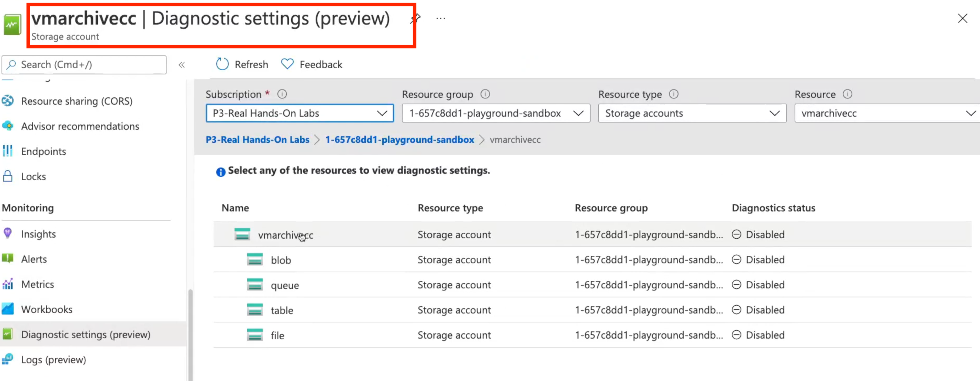Viewport: 980px width, 381px height.
Task: Click the Diagnostics status column header
Action: (773, 208)
